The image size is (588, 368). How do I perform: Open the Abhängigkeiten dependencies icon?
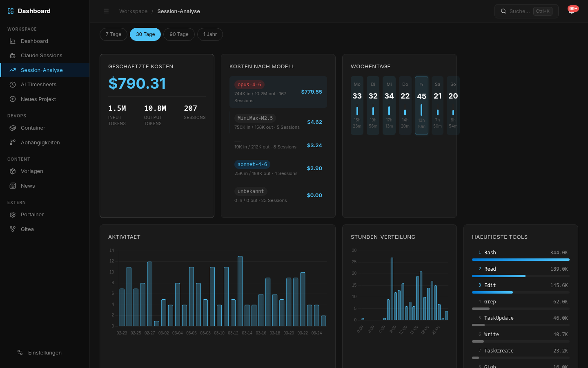(12, 142)
